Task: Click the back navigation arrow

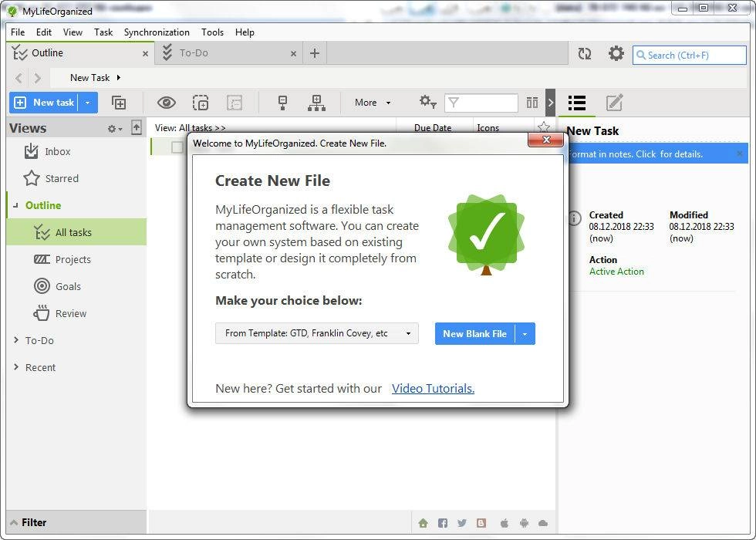Action: click(x=19, y=78)
